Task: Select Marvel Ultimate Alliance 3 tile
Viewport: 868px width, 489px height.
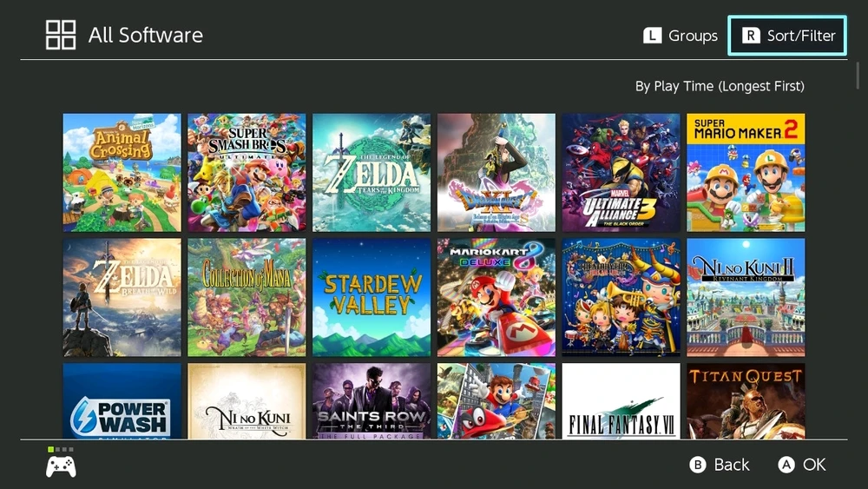Action: click(621, 172)
